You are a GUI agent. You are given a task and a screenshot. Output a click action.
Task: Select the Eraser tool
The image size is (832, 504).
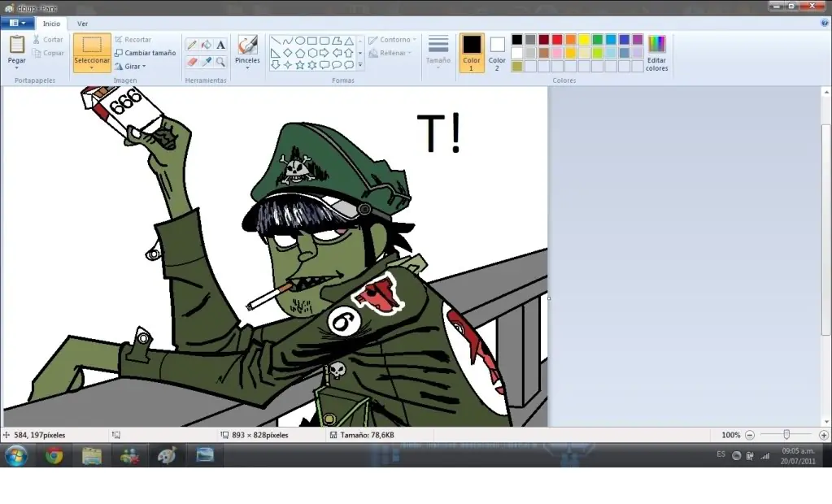click(192, 62)
